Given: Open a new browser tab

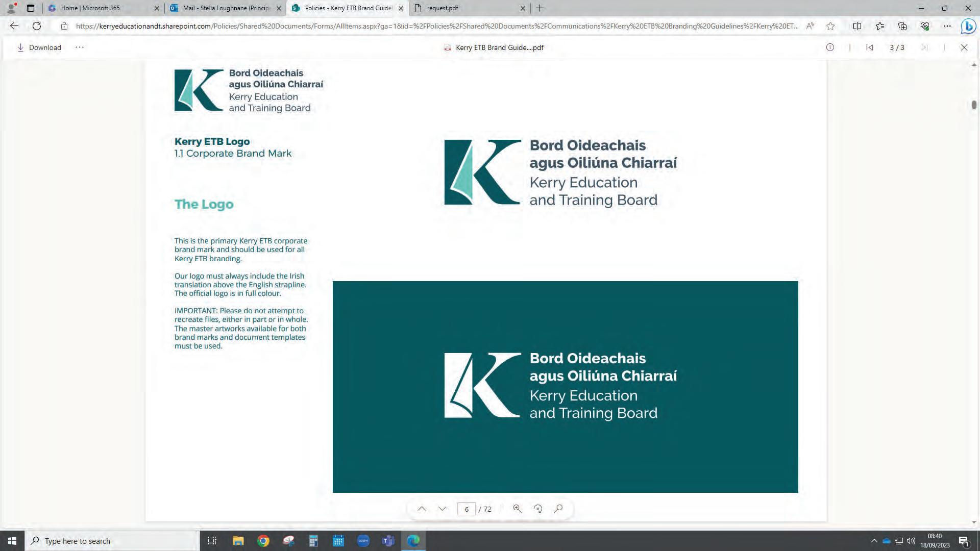Looking at the screenshot, I should 540,8.
